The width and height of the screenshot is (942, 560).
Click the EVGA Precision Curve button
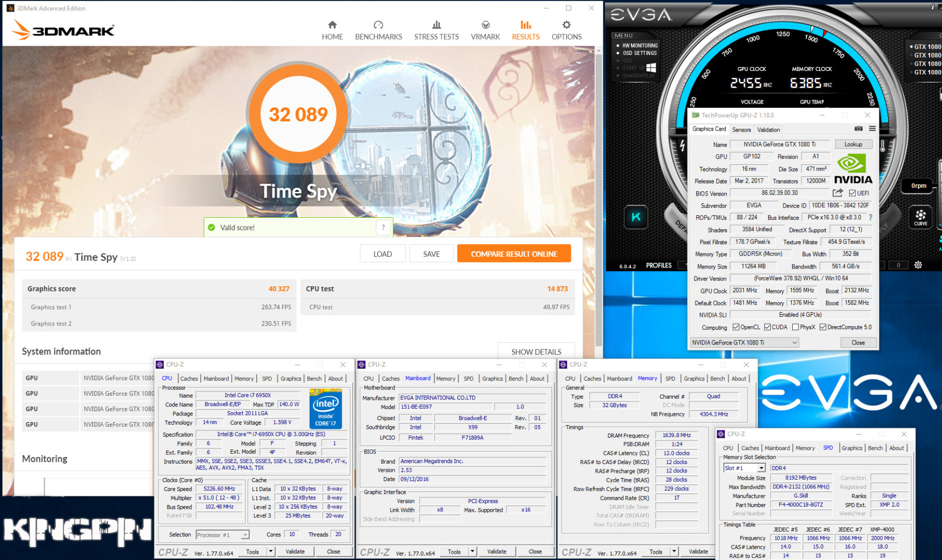point(920,217)
